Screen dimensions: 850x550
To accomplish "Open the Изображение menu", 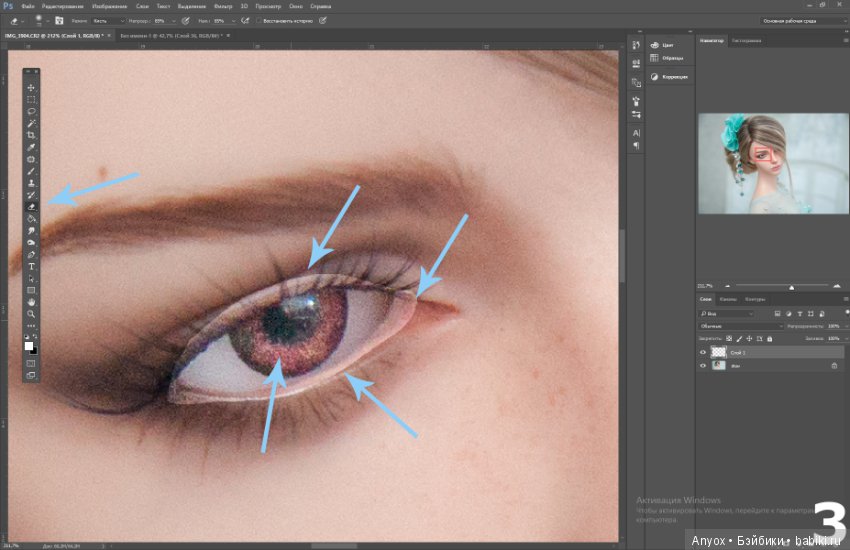I will [110, 7].
